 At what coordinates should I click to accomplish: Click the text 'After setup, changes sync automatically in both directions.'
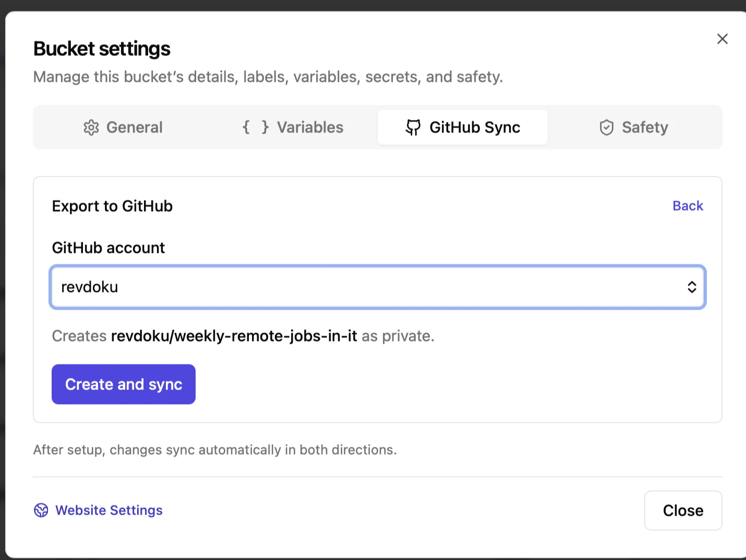click(215, 449)
